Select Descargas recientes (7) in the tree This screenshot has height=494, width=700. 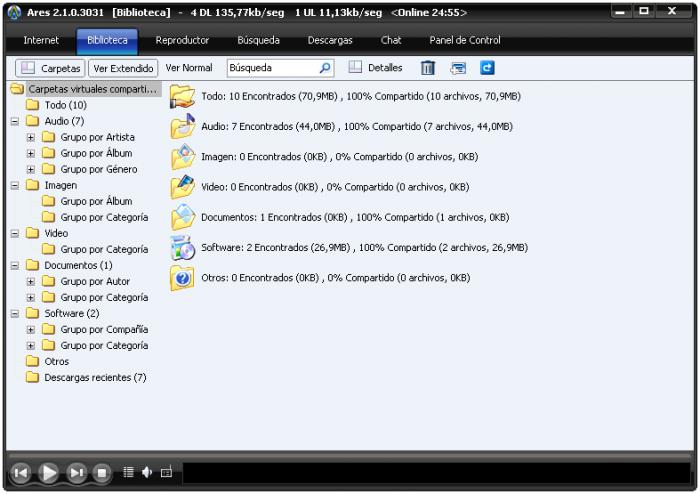click(x=95, y=378)
